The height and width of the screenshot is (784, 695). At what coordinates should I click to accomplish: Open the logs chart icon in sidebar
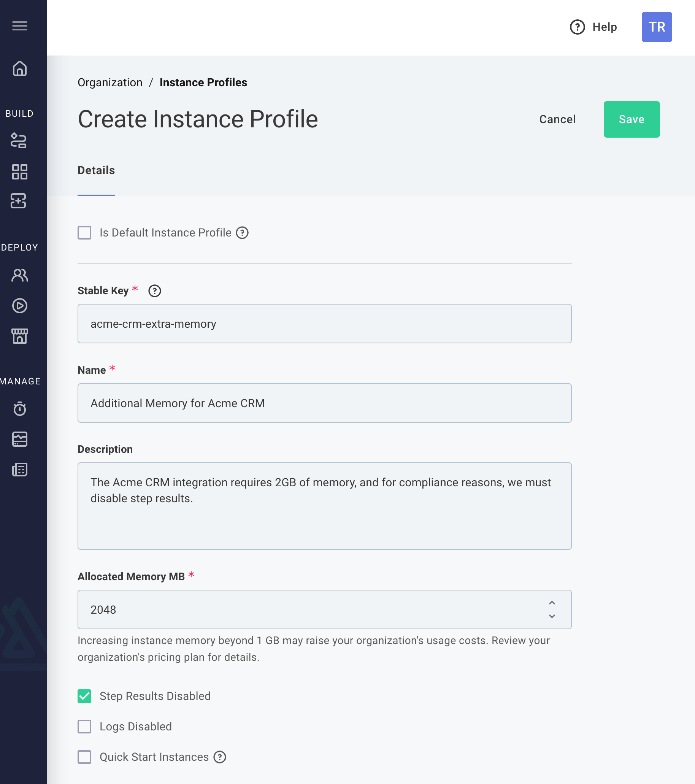click(x=19, y=439)
